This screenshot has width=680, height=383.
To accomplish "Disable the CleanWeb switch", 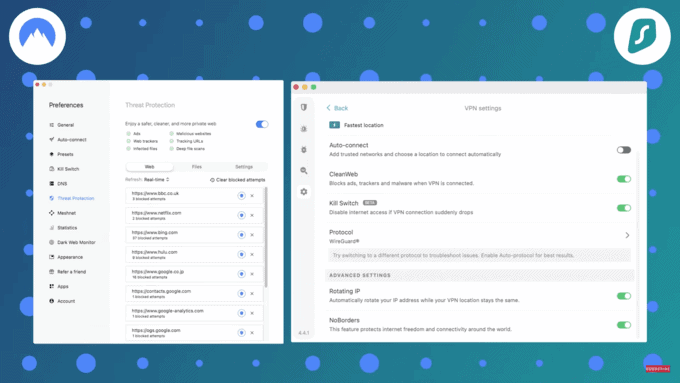I will [x=624, y=179].
